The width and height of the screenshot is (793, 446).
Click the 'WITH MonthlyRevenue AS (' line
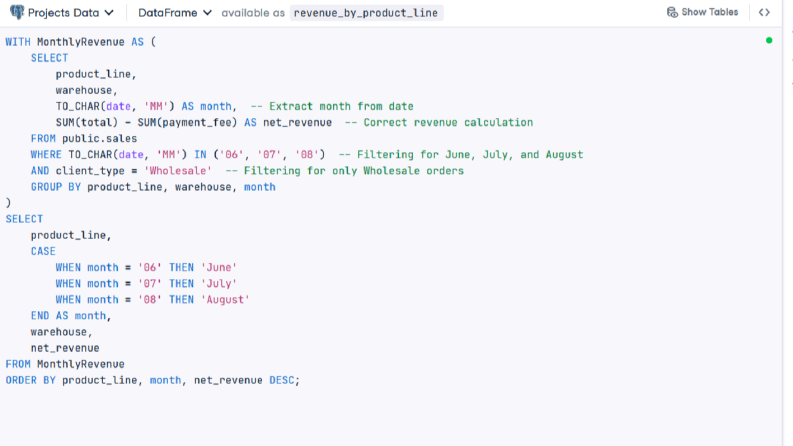(x=81, y=42)
